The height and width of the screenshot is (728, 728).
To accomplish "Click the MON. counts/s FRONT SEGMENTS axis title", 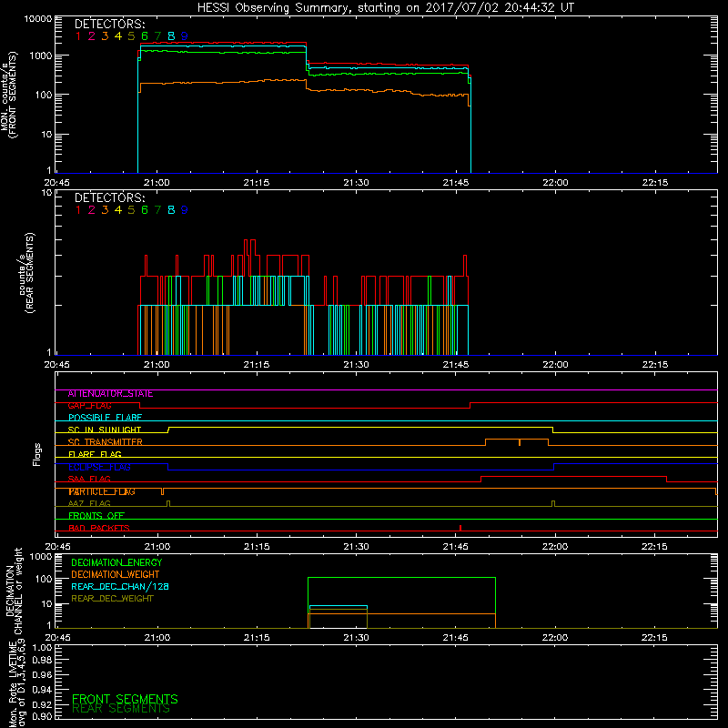I will pos(8,96).
